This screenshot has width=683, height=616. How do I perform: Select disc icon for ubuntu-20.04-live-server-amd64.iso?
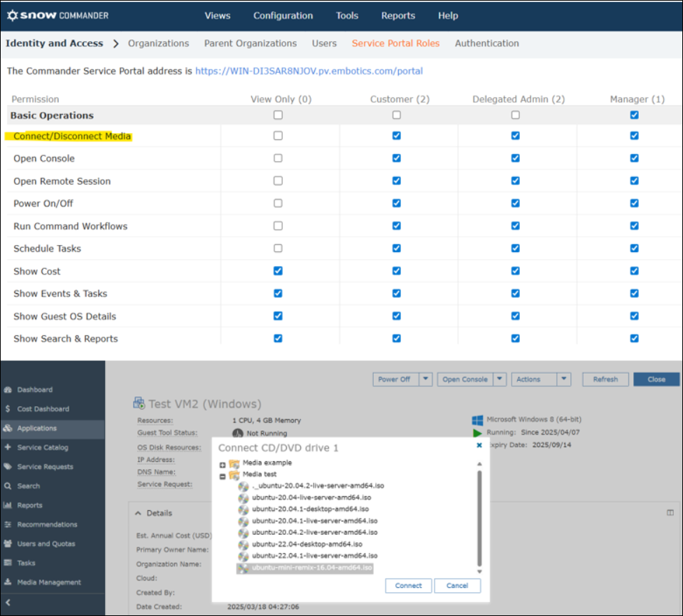(244, 498)
